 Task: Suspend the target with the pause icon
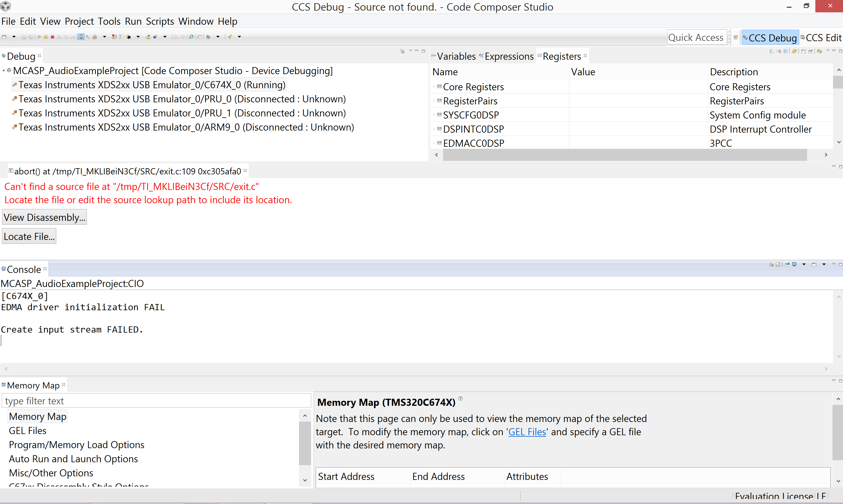(x=46, y=37)
